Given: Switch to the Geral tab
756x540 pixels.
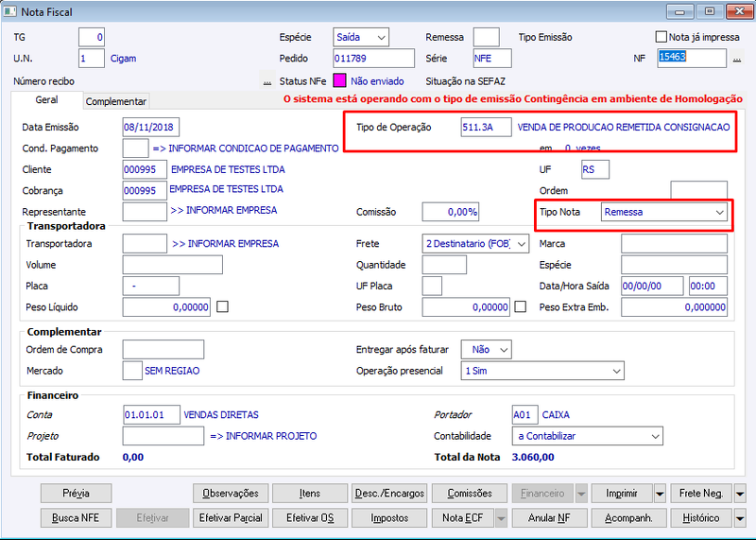Looking at the screenshot, I should pyautogui.click(x=46, y=100).
